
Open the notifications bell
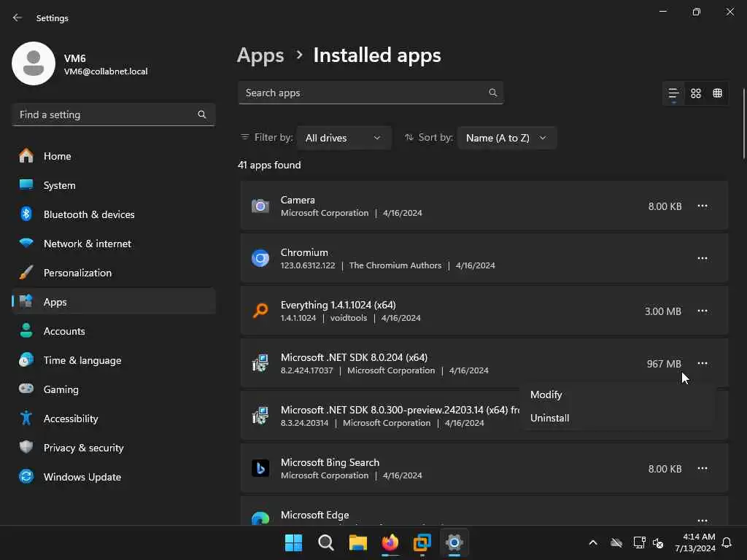[727, 542]
